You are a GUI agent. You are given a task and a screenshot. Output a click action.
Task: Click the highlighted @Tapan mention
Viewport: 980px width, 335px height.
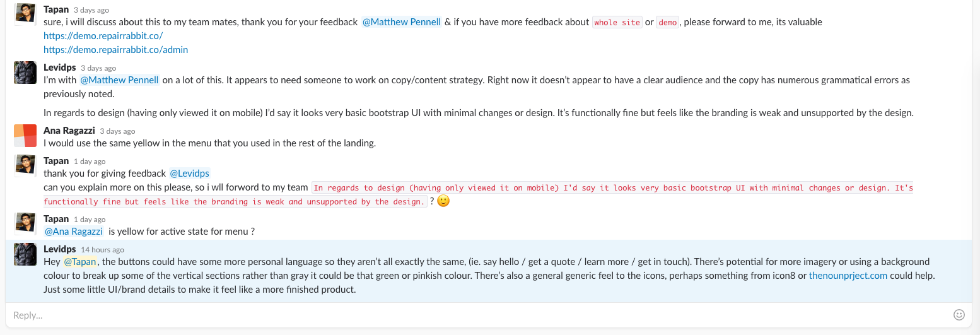[x=80, y=262]
